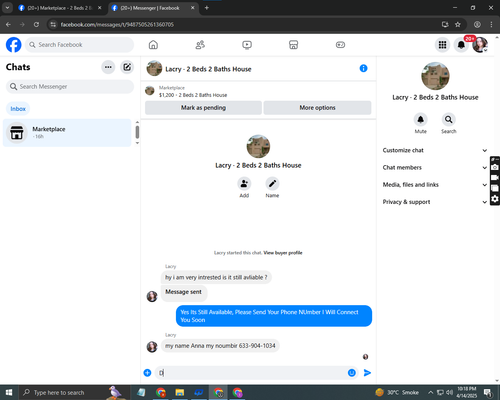Focus the Search Messenger field
The height and width of the screenshot is (400, 500).
(x=70, y=87)
